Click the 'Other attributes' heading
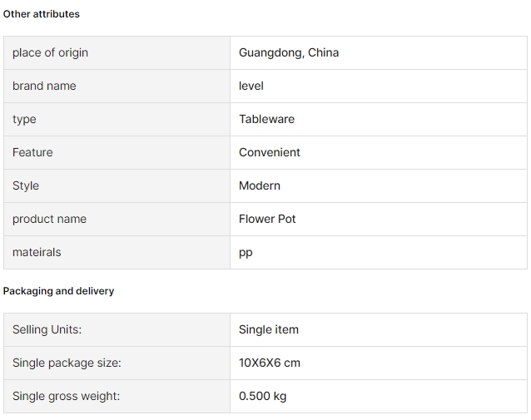The width and height of the screenshot is (531, 420). click(x=42, y=14)
